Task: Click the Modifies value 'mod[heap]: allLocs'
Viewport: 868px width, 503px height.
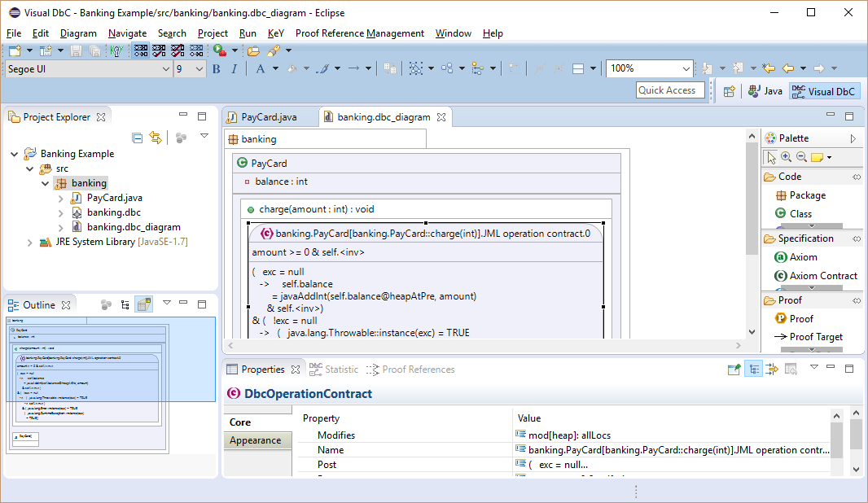Action: 570,435
